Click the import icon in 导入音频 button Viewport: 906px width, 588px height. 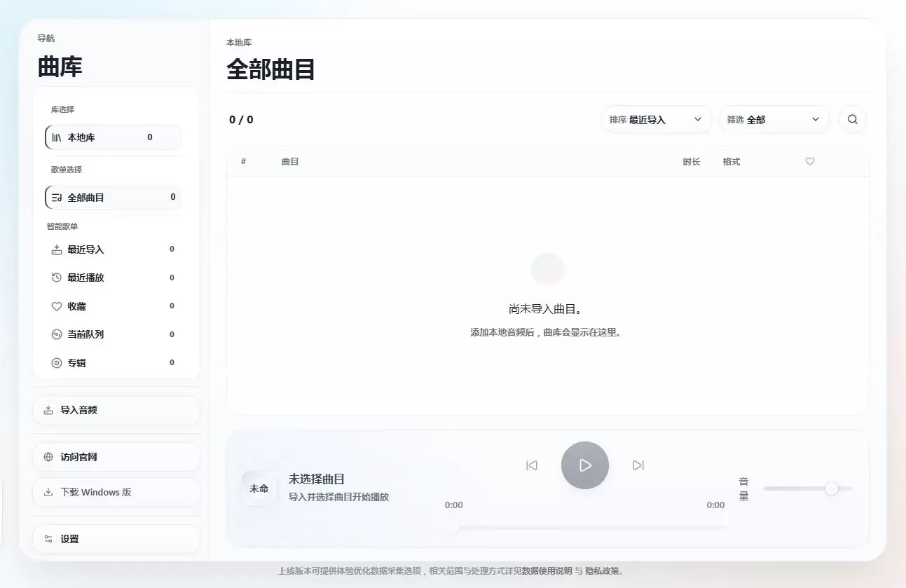48,410
